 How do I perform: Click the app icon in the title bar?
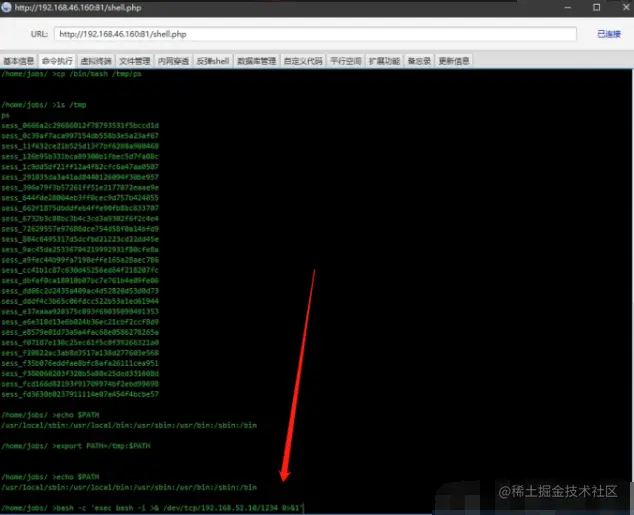[6, 7]
